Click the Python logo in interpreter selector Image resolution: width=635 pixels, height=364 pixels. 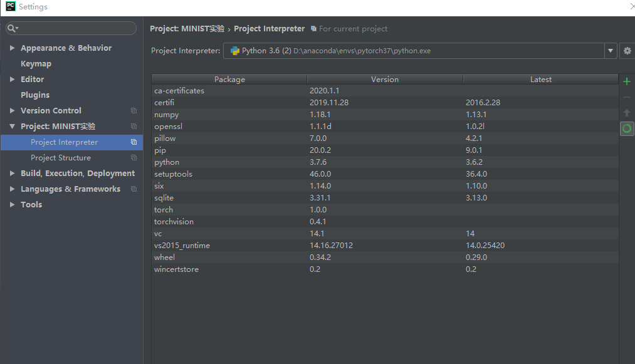(x=233, y=51)
